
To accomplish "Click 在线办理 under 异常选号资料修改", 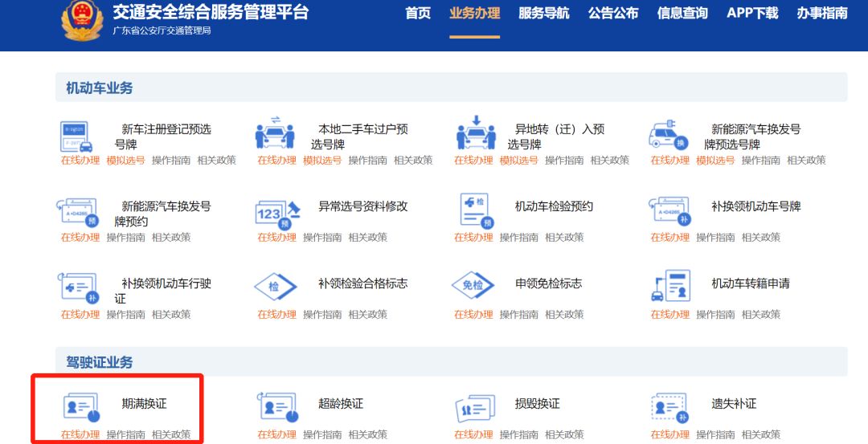I will coord(276,237).
